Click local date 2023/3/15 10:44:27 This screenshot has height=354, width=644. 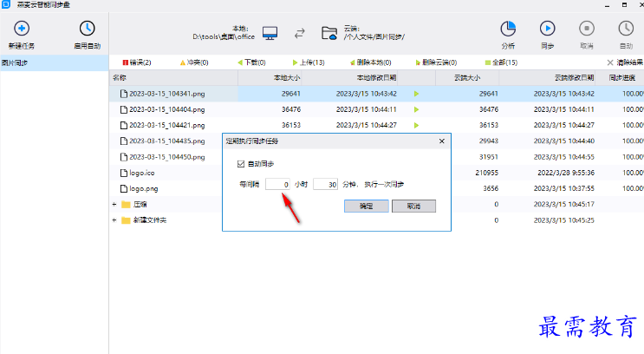tap(367, 125)
